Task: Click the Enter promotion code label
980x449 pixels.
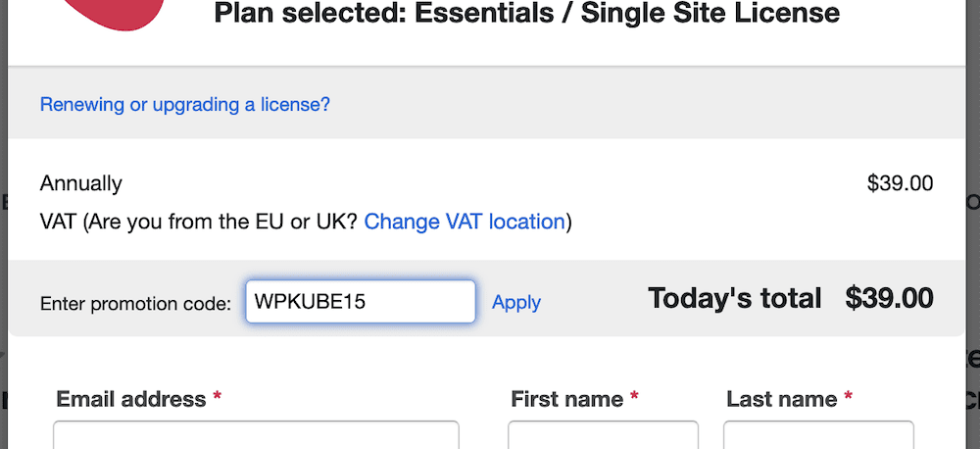Action: (135, 304)
